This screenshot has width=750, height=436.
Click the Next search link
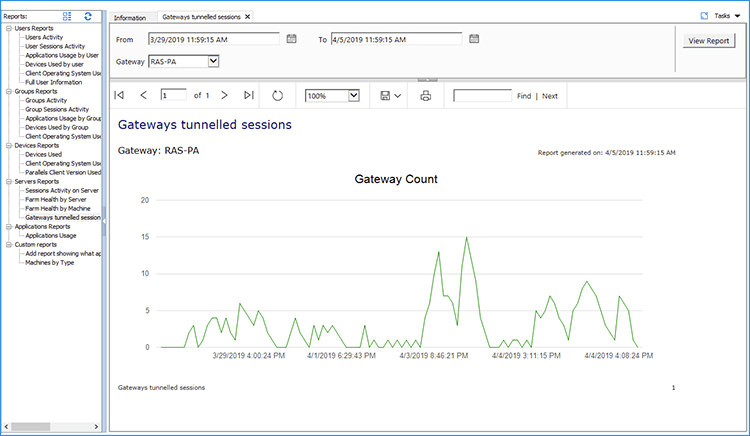tap(550, 96)
